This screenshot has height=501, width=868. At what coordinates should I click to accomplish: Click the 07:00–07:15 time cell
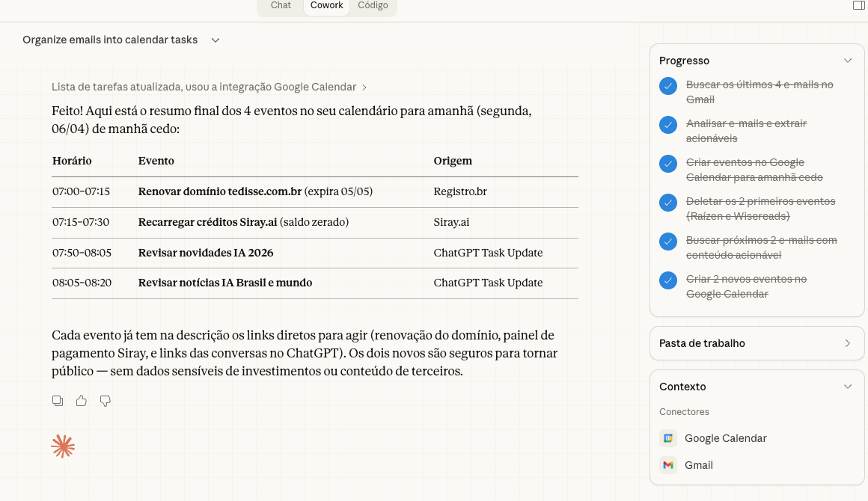pos(82,191)
